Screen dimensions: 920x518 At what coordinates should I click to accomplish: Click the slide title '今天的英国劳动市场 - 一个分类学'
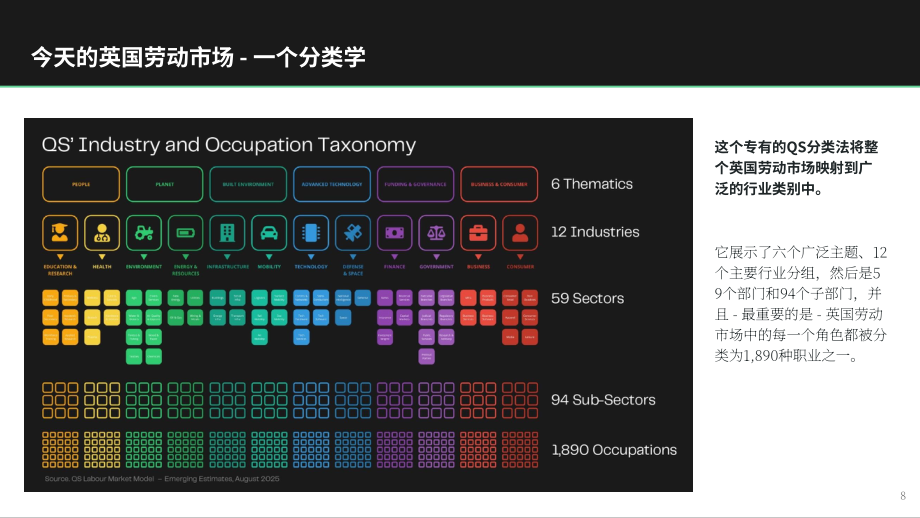point(198,57)
